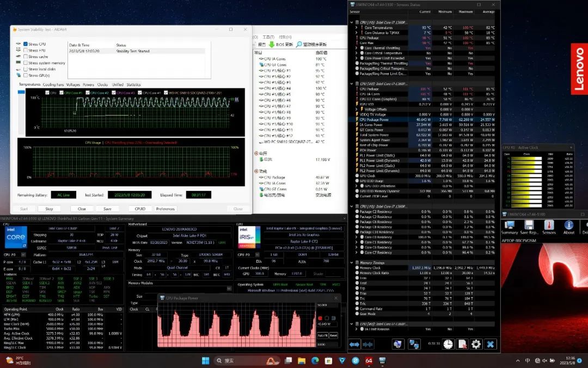Enable Stress local disks checkbox
The image size is (588, 368).
(26, 69)
